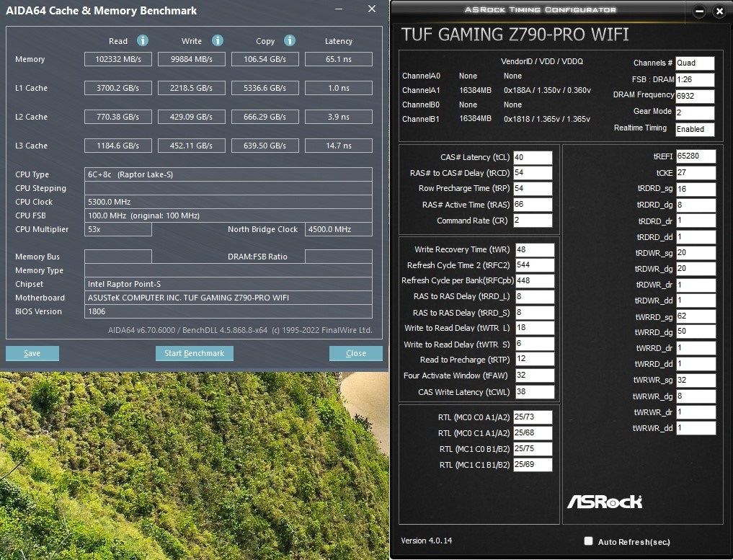Click the ChannelA1 16384MB entry
Image resolution: width=733 pixels, height=560 pixels.
pos(475,90)
